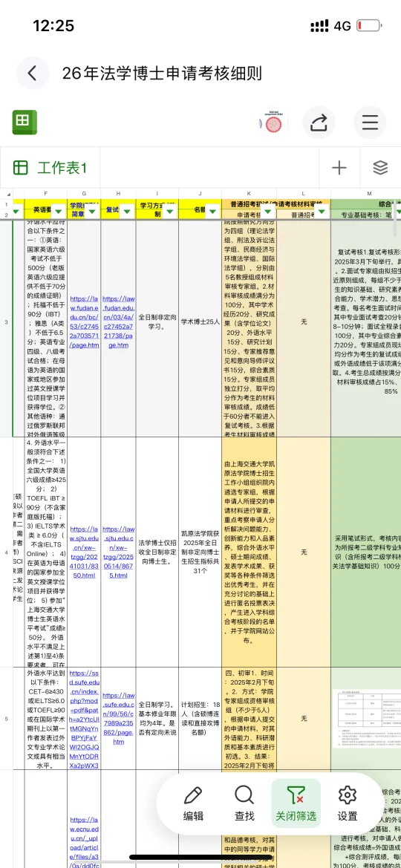Open filter dropdown on 复试 column
The image size is (401, 868).
click(128, 211)
